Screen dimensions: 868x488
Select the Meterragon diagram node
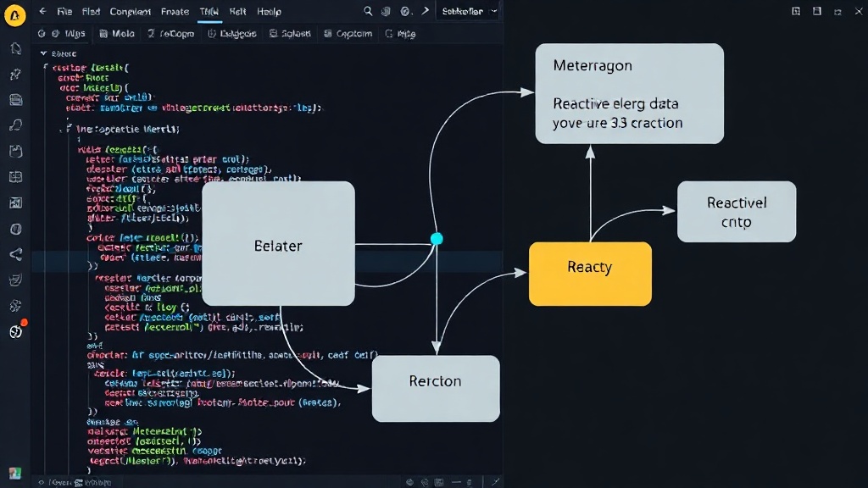click(630, 93)
